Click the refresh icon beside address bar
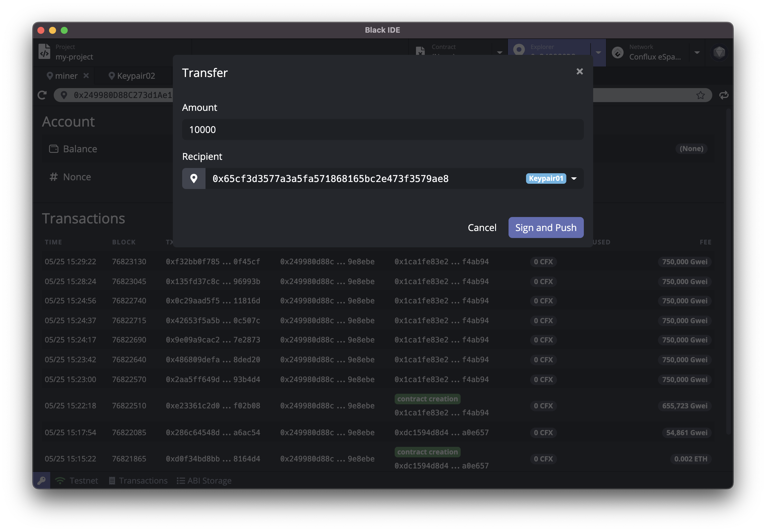This screenshot has width=766, height=532. click(42, 95)
